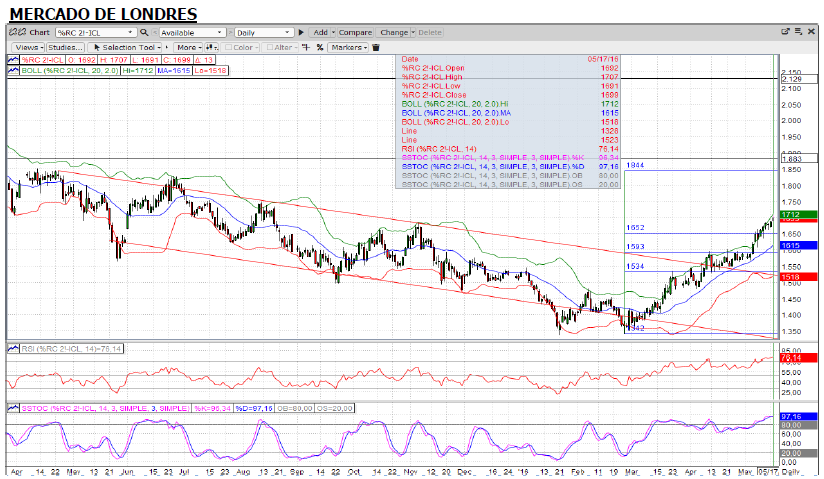This screenshot has height=479, width=824.
Task: Click the pop-out window icon at top right
Action: pos(785,32)
